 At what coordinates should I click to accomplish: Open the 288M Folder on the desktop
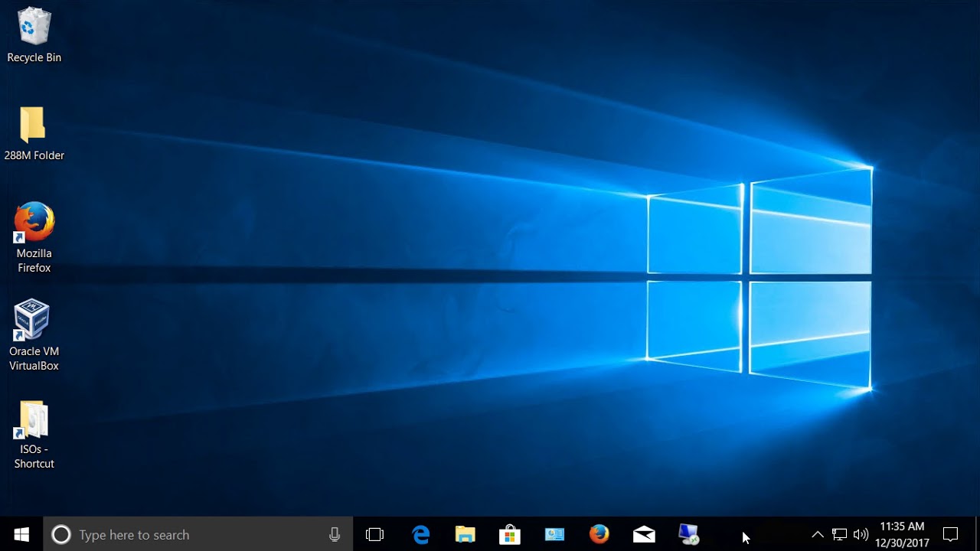(34, 124)
